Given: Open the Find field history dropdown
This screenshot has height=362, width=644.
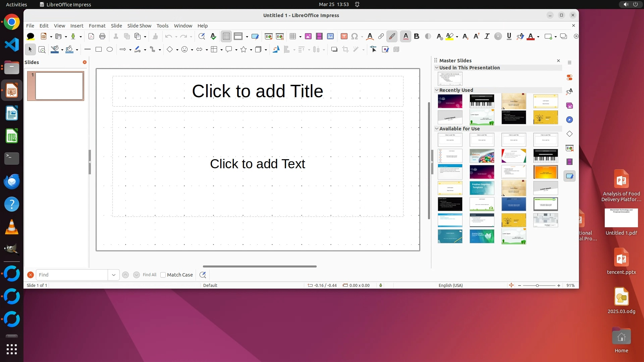Looking at the screenshot, I should (x=113, y=275).
